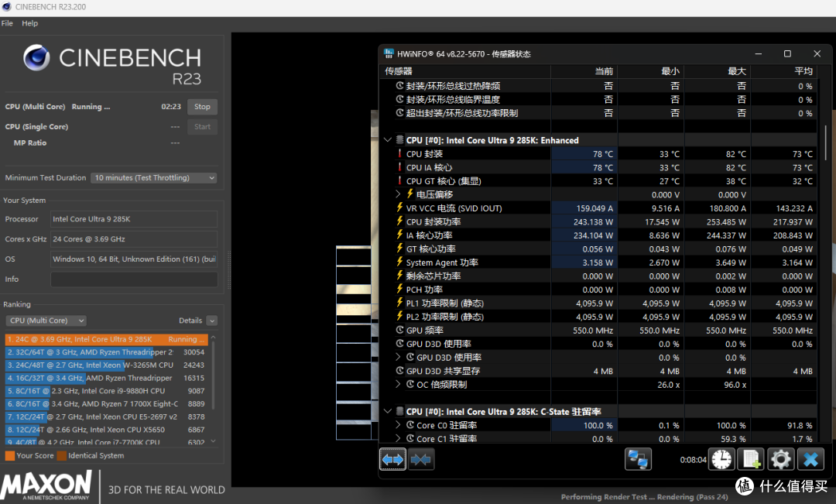The width and height of the screenshot is (836, 504).
Task: Select ranking entry AMD Ryzen Threadripper 30054
Action: click(106, 352)
